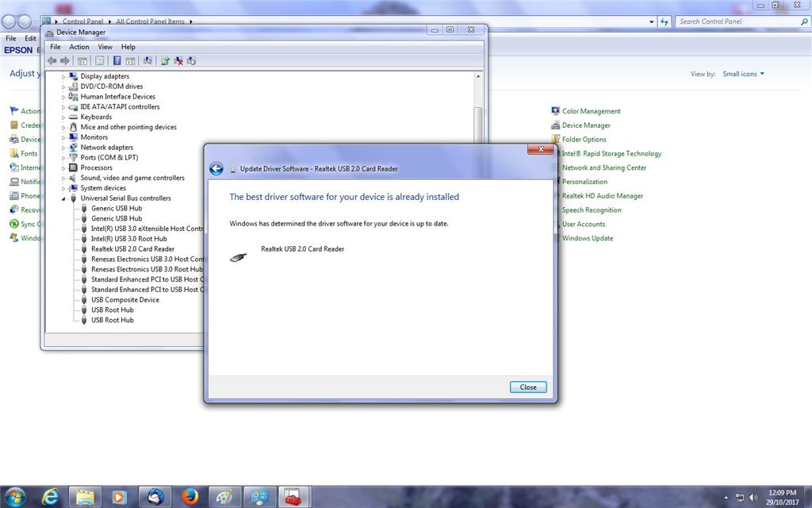The image size is (812, 508).
Task: Click Control Panel breadcrumb in address bar
Action: coord(82,21)
